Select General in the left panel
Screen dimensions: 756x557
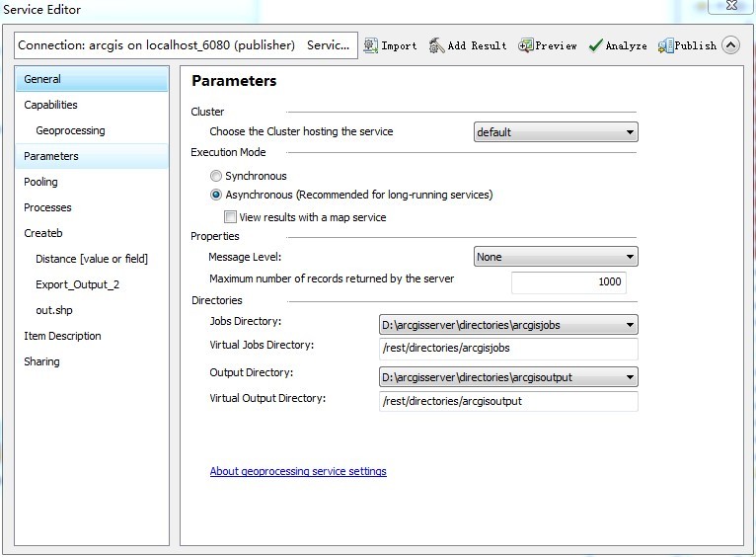pyautogui.click(x=92, y=79)
